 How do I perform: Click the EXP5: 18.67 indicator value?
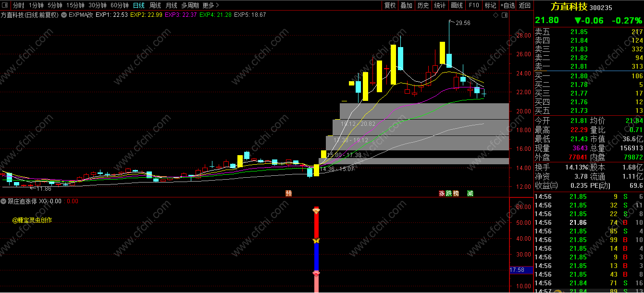point(250,15)
